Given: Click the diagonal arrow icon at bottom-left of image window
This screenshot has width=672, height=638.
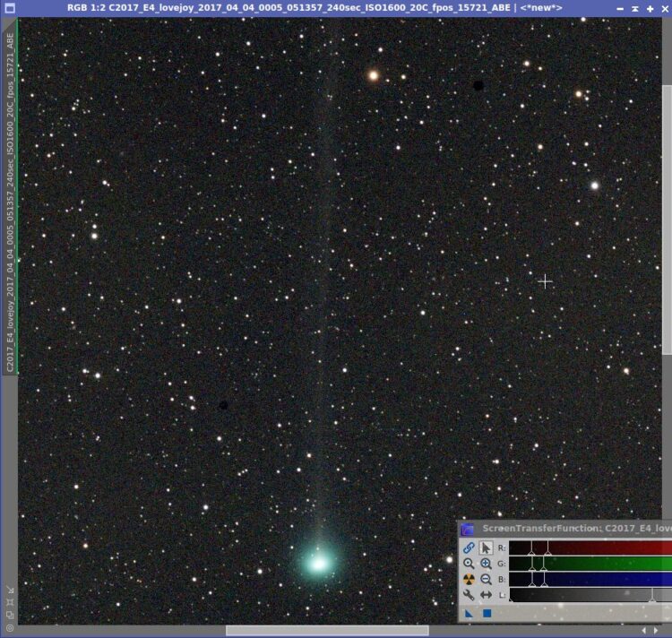Looking at the screenshot, I should (x=10, y=591).
